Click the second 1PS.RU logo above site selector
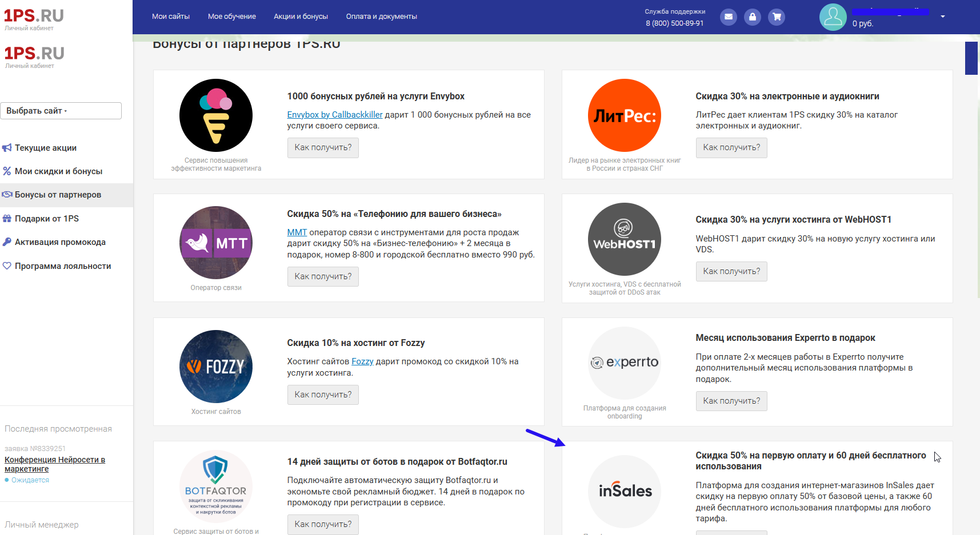Viewport: 980px width, 535px height. pyautogui.click(x=34, y=57)
